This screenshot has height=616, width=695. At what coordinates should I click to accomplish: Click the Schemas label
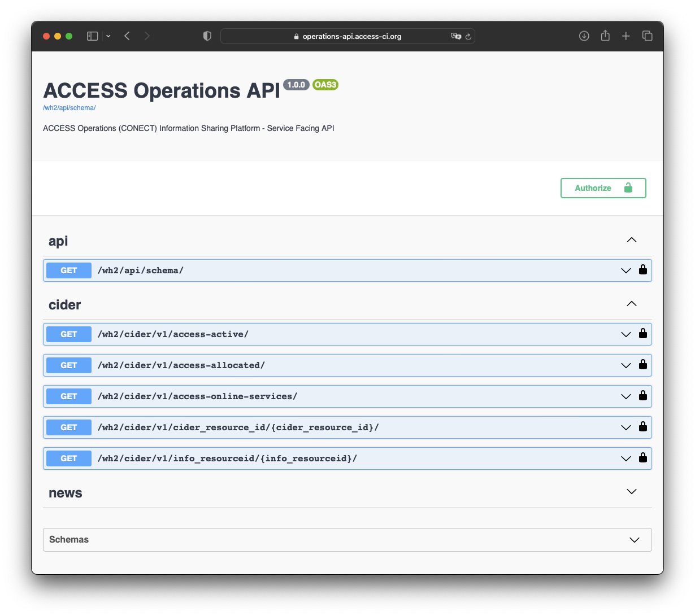69,540
